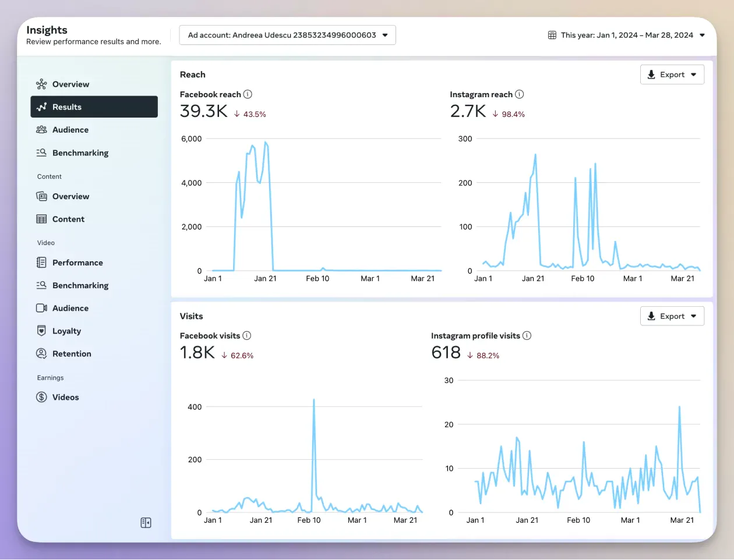Viewport: 734px width, 560px height.
Task: Click the Content table icon
Action: [x=41, y=219]
